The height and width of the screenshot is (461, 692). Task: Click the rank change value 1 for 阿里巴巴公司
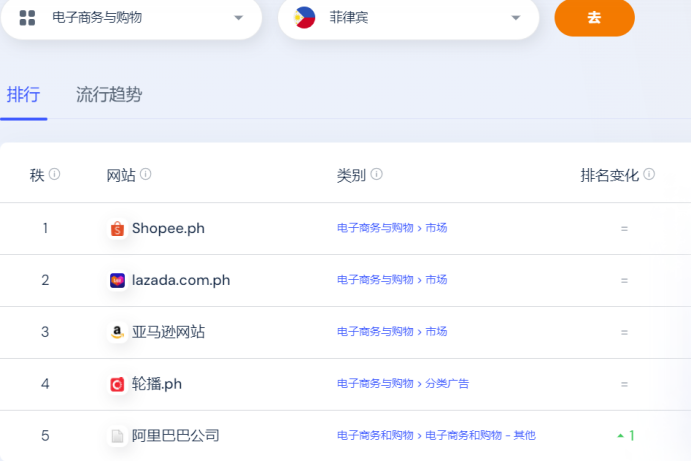tap(632, 436)
